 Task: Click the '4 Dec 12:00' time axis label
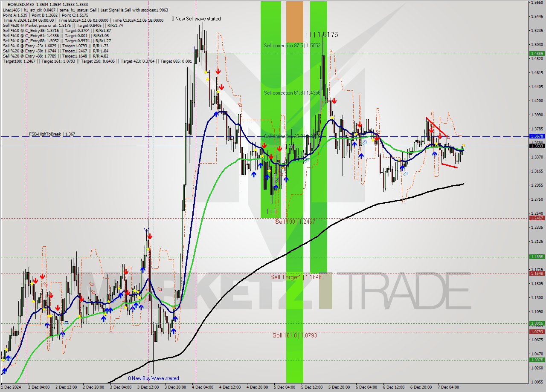coord(230,387)
